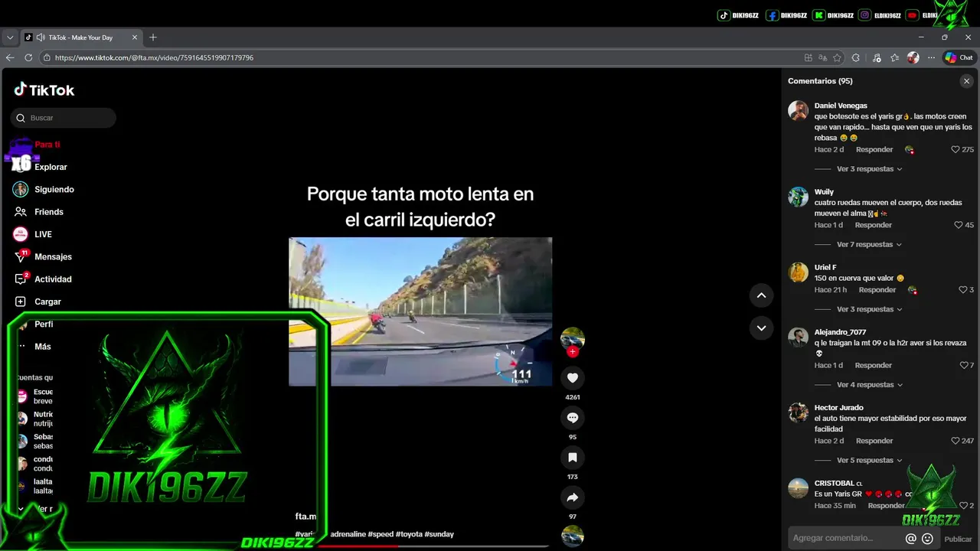Reload the TikTok page
This screenshot has width=980, height=551.
tap(28, 57)
